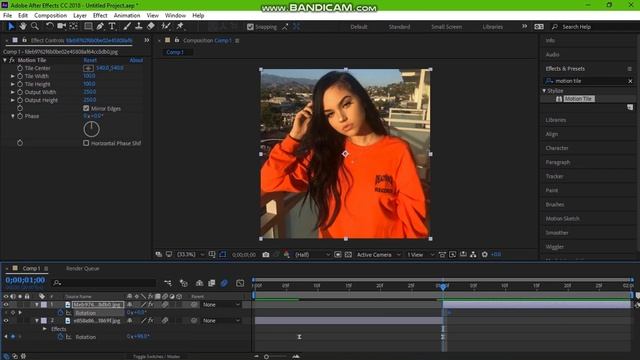Select the Pen tool
Image resolution: width=640 pixels, height=360 pixels.
click(x=100, y=27)
